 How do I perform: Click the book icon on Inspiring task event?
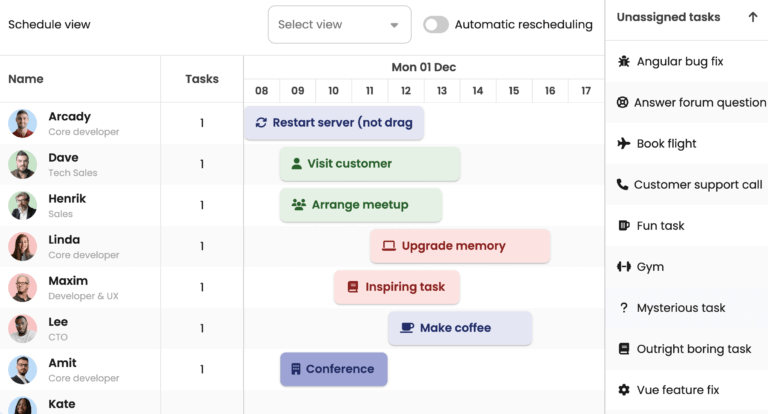tap(353, 287)
